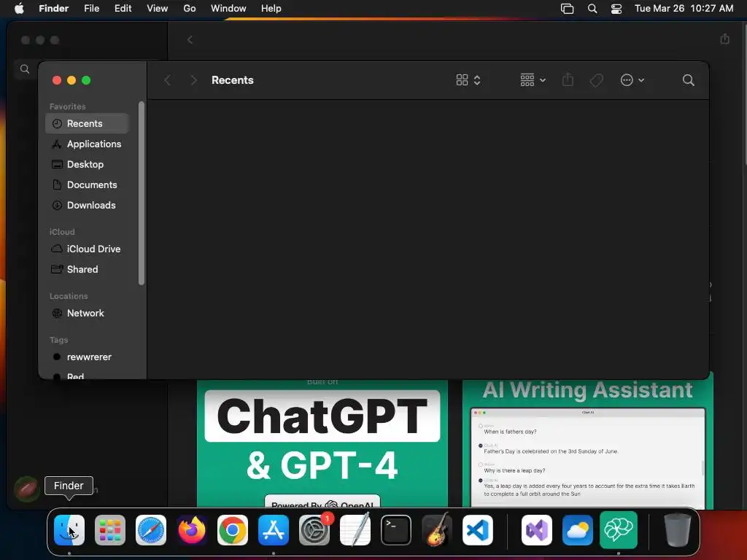747x560 pixels.
Task: Open Finder from the Dock
Action: tap(69, 530)
